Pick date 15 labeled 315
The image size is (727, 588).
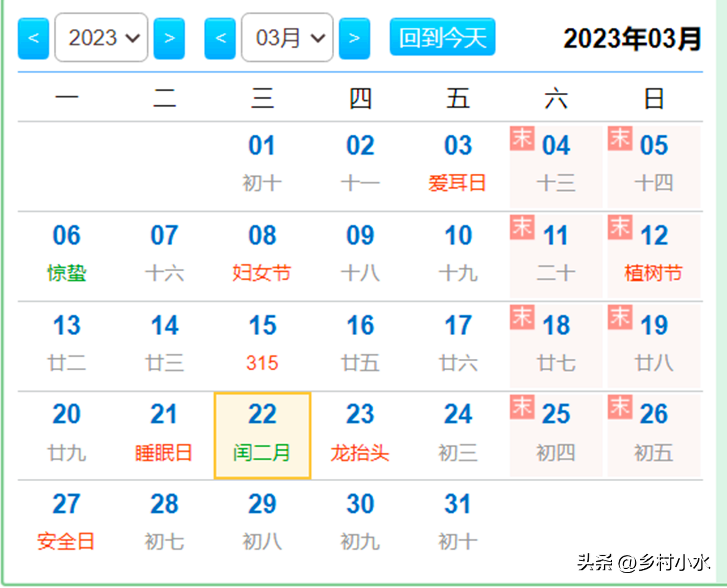pyautogui.click(x=262, y=343)
